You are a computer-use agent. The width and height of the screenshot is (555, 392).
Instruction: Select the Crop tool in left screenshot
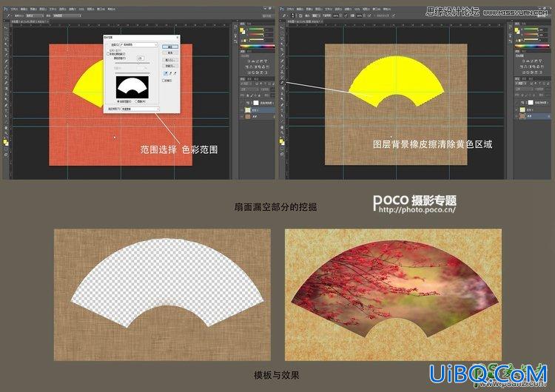tap(6, 49)
